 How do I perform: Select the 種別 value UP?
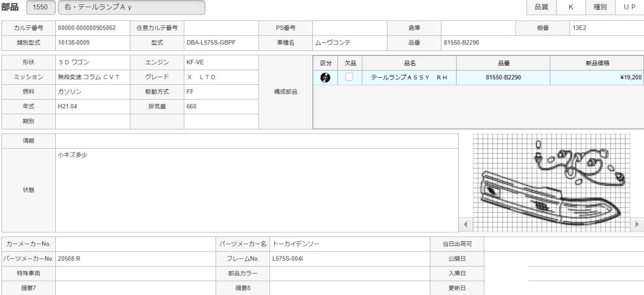click(x=630, y=8)
